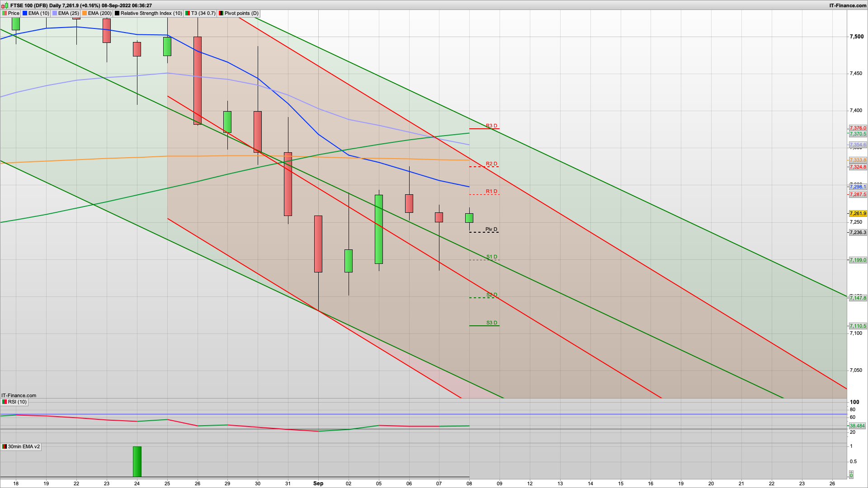
Task: Click the red 7,324.8 price tag
Action: click(858, 167)
